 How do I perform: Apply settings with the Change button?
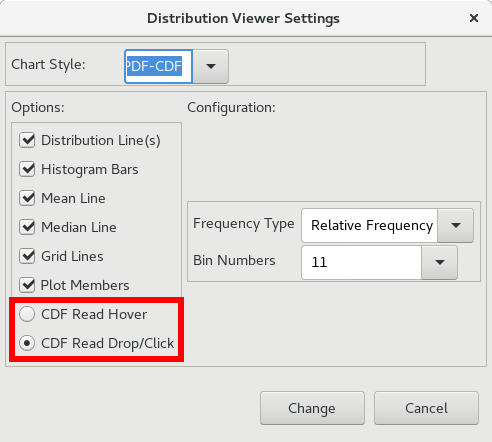[312, 408]
